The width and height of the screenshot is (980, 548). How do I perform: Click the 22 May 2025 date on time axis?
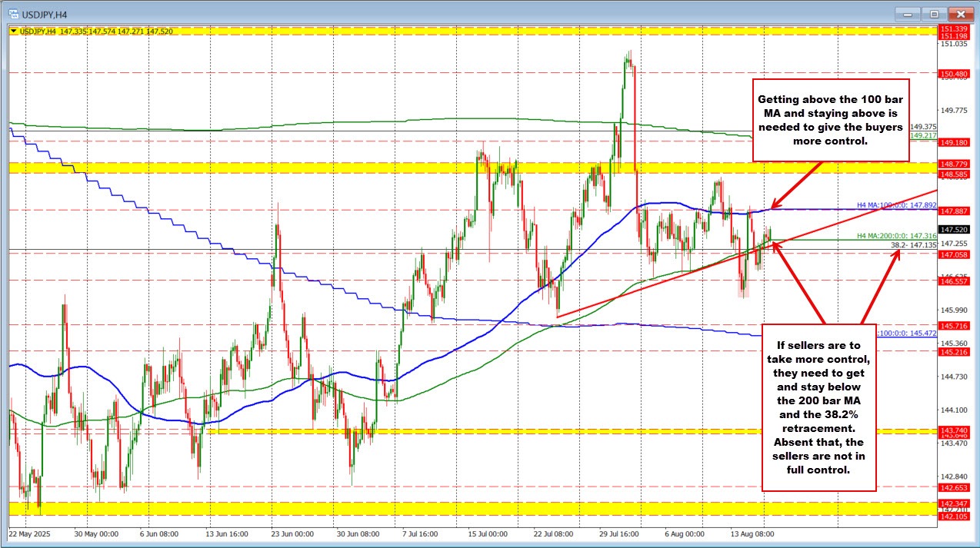pos(29,533)
